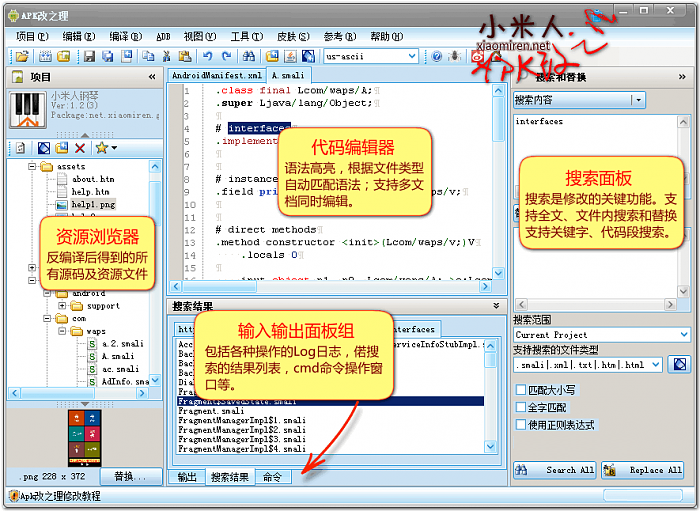Viewport: 700px width, 511px height.
Task: Click the yellow star favorites icon
Action: pos(102,148)
